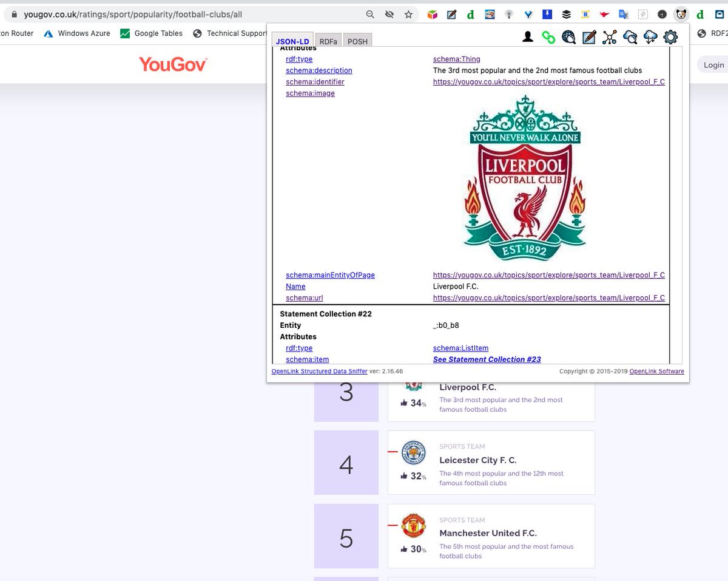Click the schema:item attribute link
Image resolution: width=728 pixels, height=581 pixels.
[x=307, y=359]
